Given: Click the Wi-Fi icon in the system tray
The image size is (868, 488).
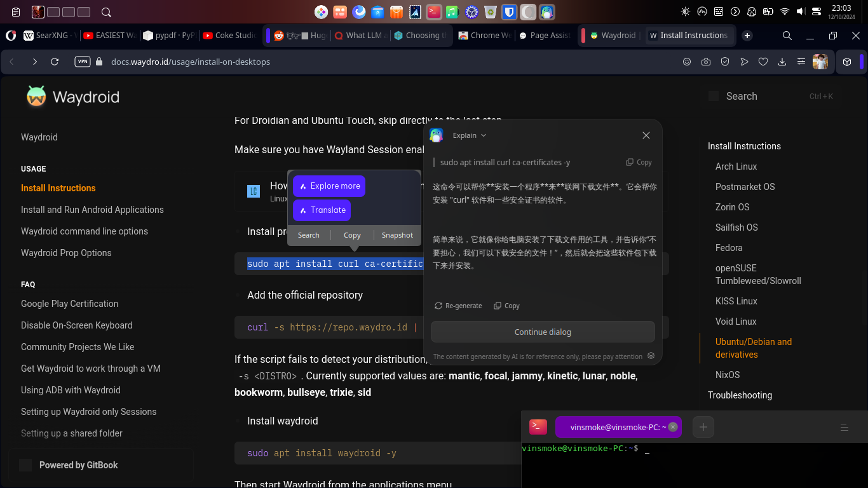Looking at the screenshot, I should click(x=784, y=11).
